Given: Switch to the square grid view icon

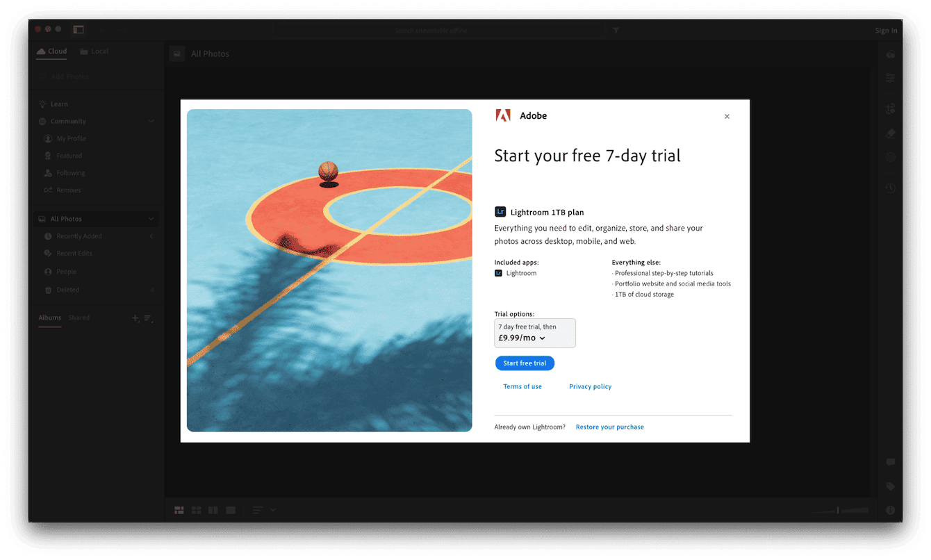Looking at the screenshot, I should coord(196,509).
